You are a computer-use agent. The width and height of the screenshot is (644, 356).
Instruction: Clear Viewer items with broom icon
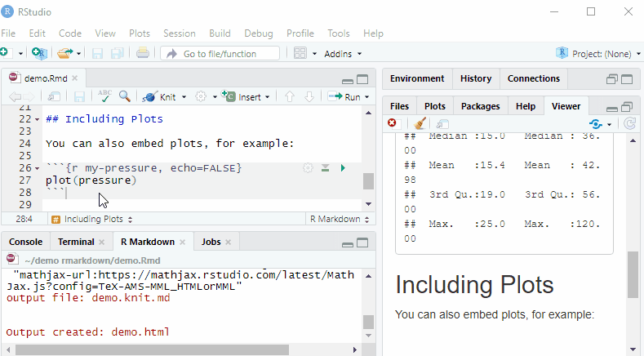[420, 123]
